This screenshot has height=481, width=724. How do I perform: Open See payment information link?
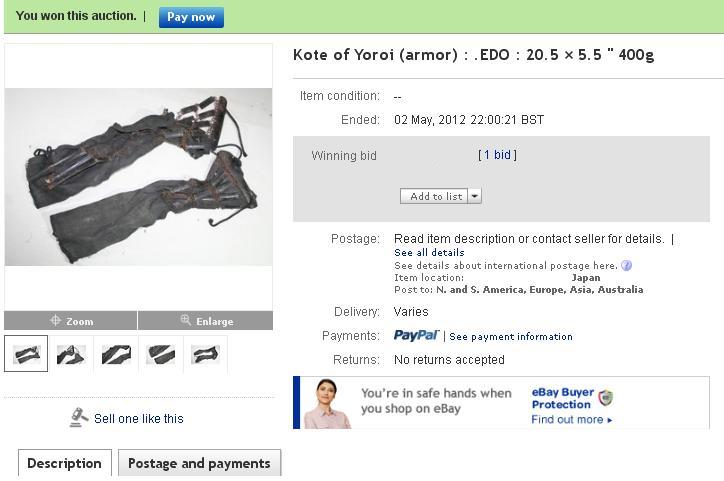pos(511,337)
